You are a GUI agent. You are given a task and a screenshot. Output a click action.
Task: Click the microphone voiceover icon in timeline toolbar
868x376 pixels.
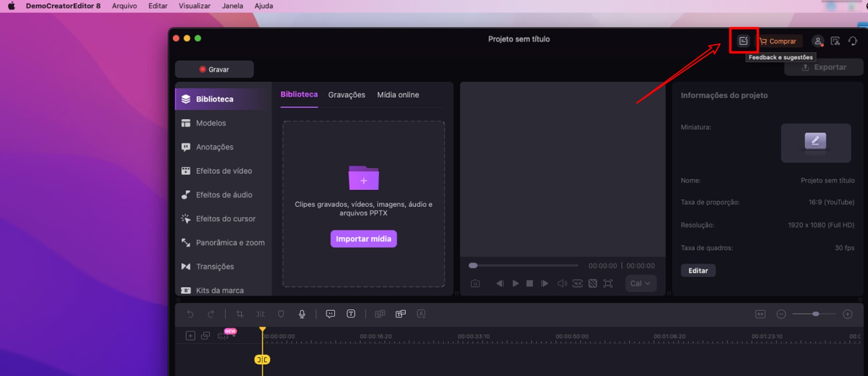(x=302, y=314)
